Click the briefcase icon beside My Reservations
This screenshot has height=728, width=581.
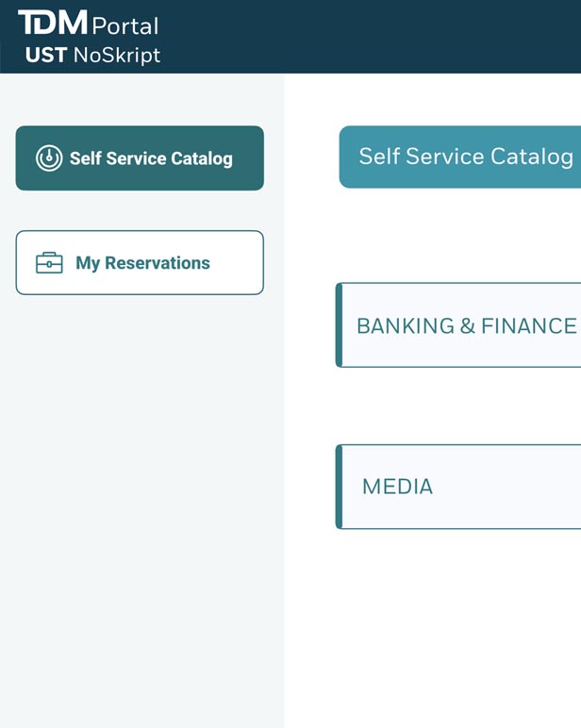49,263
